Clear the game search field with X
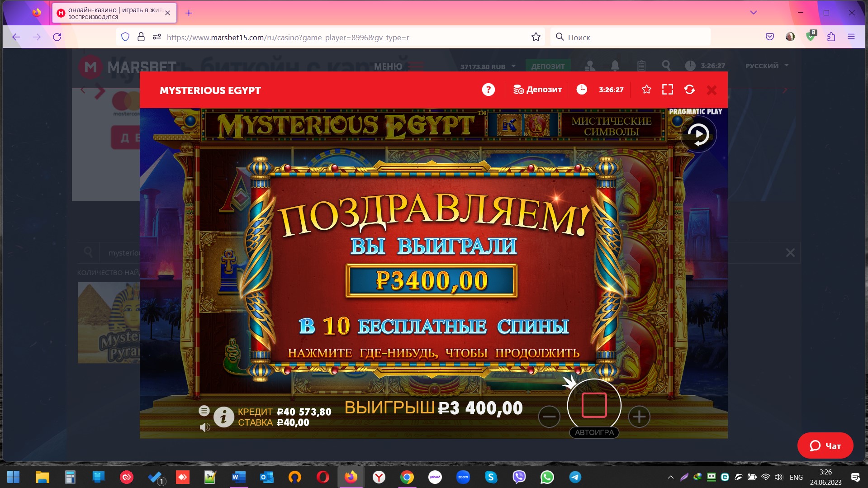The width and height of the screenshot is (868, 488). pos(790,253)
